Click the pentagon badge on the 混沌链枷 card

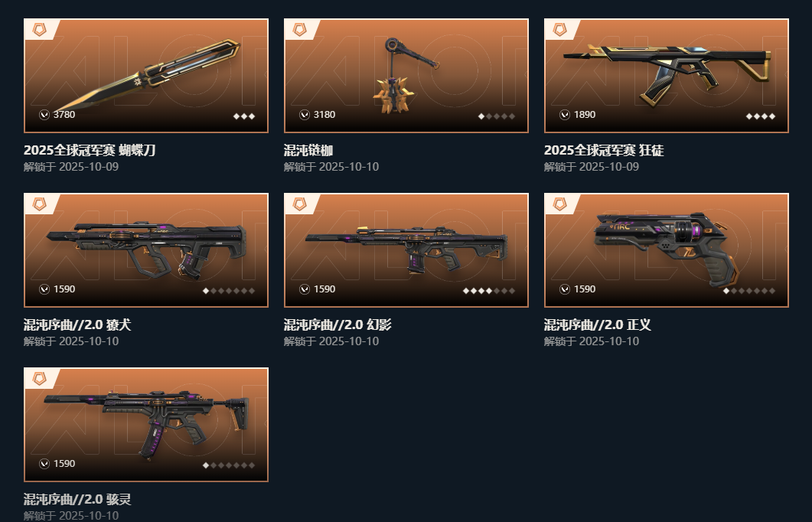pyautogui.click(x=299, y=30)
